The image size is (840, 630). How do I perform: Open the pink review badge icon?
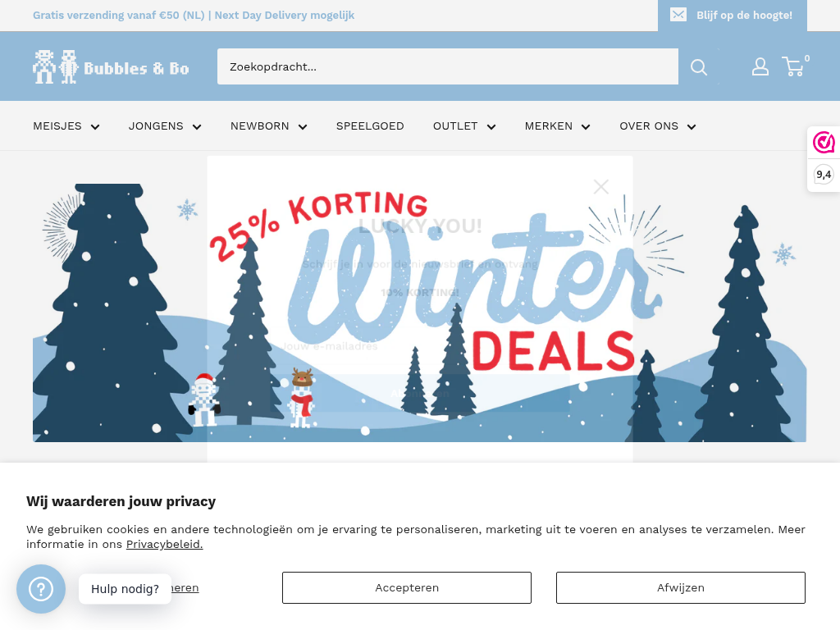click(824, 143)
